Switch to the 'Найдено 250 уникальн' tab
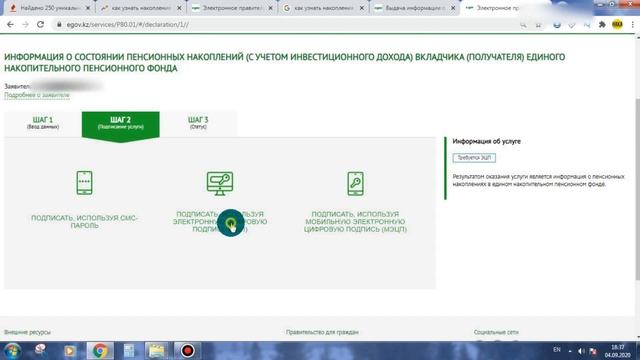Screen dimensions: 640x360 tap(50, 8)
